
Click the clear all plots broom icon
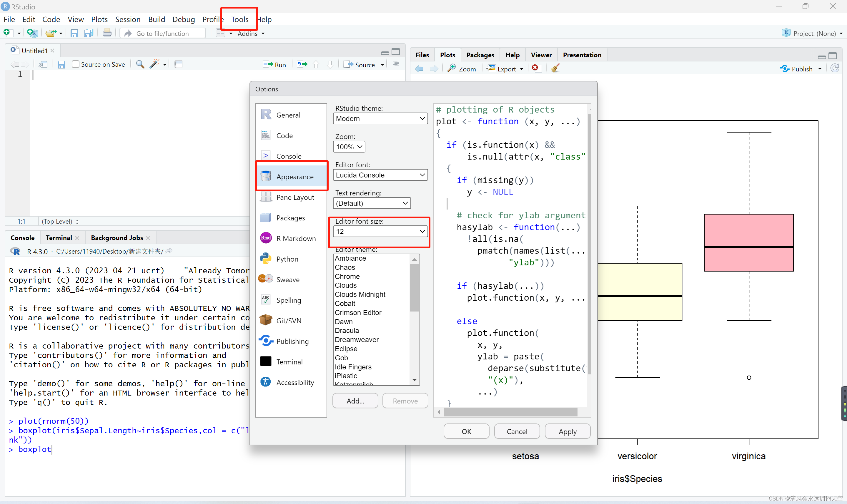(555, 68)
